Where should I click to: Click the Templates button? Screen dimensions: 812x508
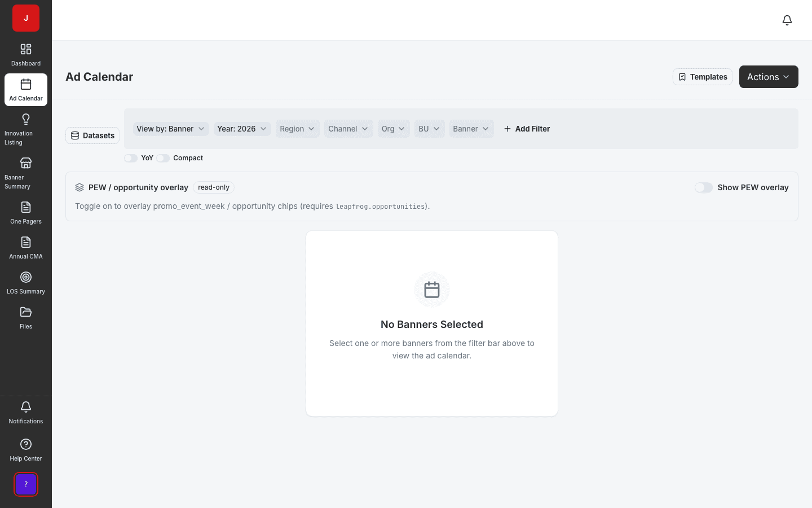(x=703, y=77)
